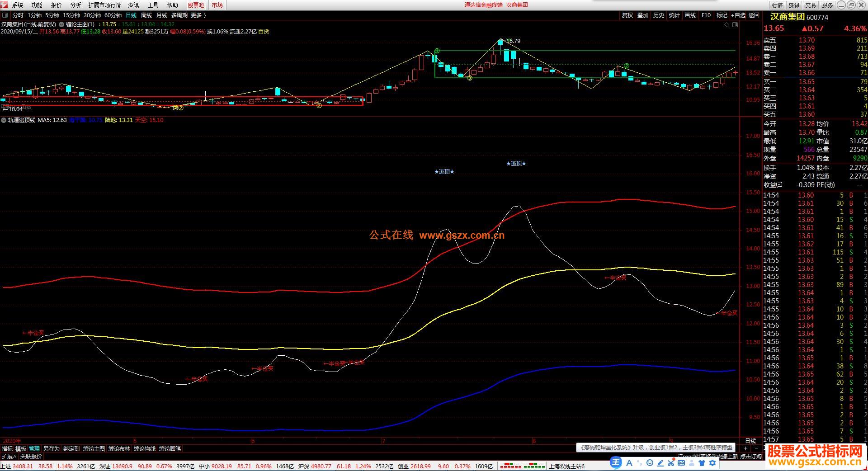Switch to 60分钟 period

pos(113,15)
